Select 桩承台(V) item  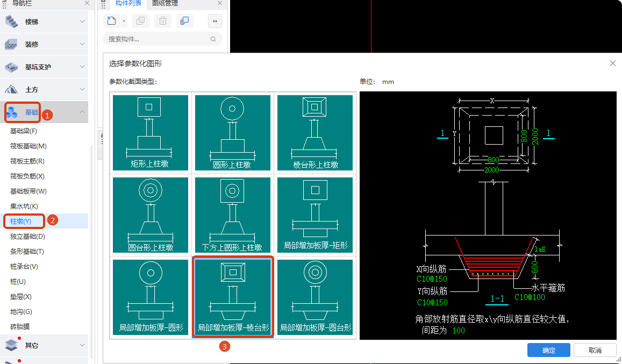[x=24, y=267]
